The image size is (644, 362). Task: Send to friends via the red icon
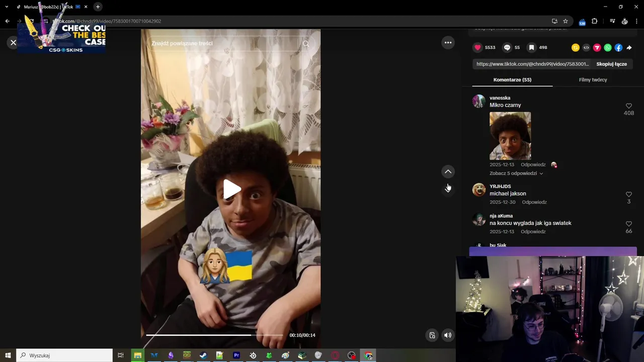[x=597, y=48]
